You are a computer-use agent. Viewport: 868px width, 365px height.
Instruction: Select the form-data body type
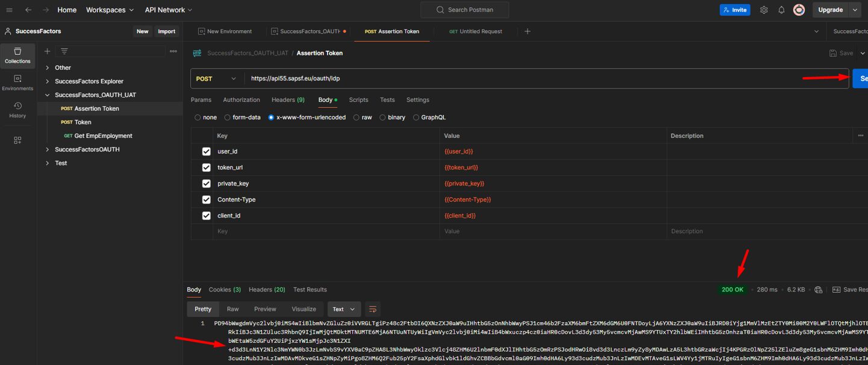[x=227, y=117]
